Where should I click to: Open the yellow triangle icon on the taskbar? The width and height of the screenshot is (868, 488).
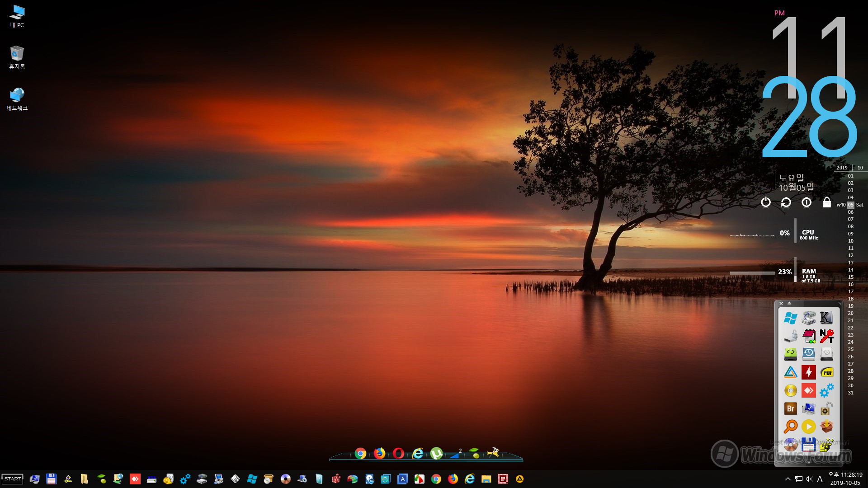(520, 479)
